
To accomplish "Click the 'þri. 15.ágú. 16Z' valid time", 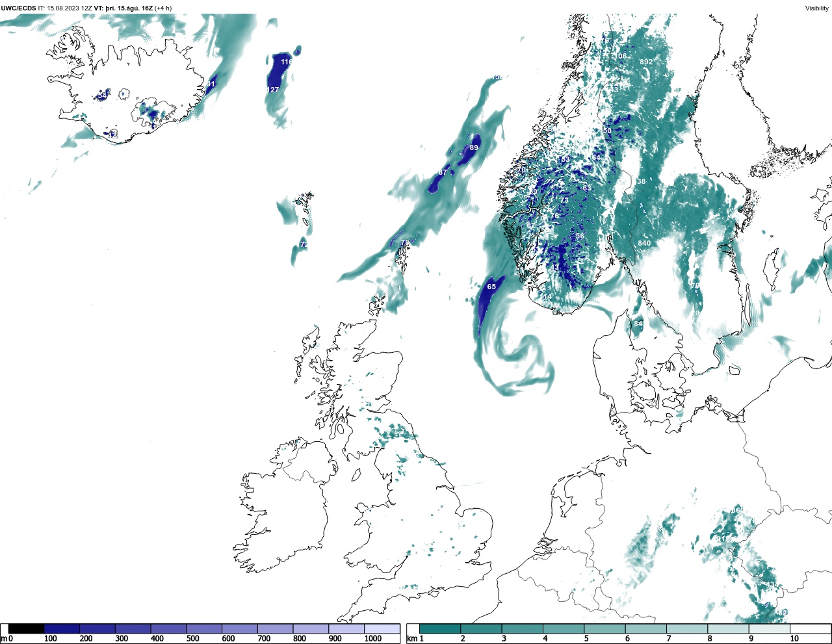I will click(129, 8).
